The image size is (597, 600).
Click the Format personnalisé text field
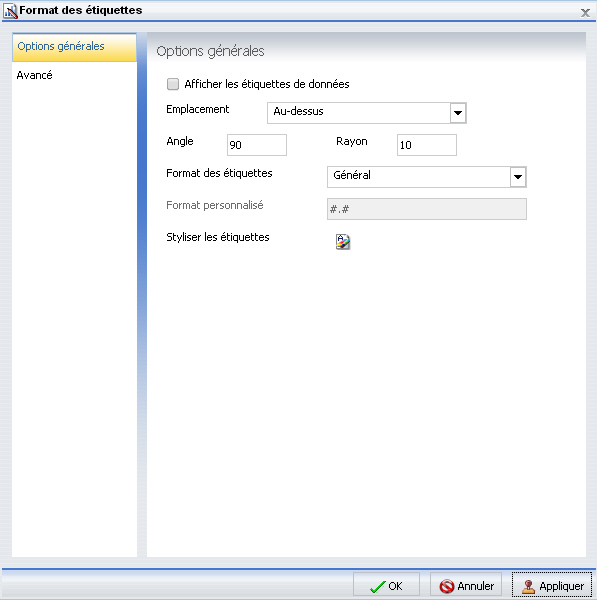(427, 209)
